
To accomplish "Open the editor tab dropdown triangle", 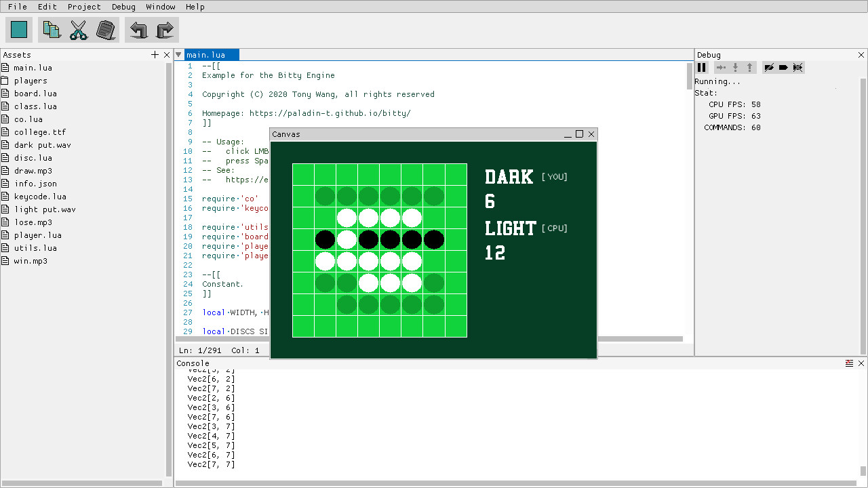I will pyautogui.click(x=178, y=54).
